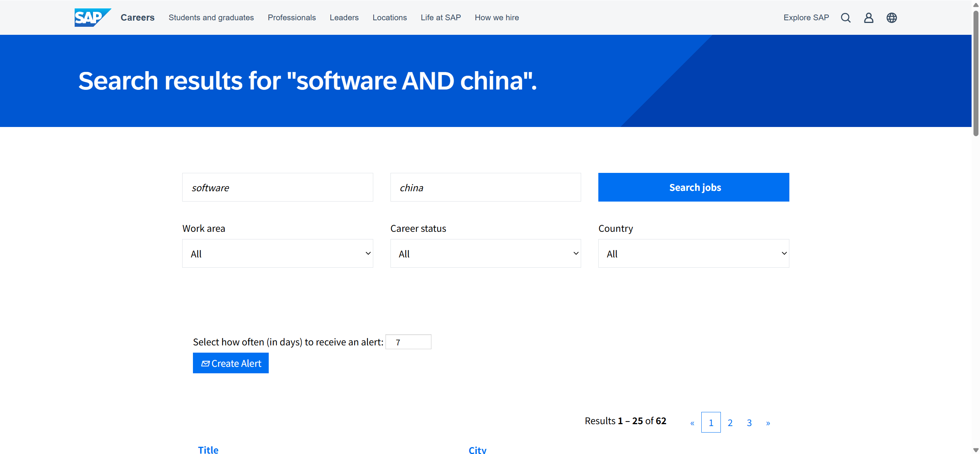Expand the Country dropdown
Screen dimensions: 980x454
(693, 254)
